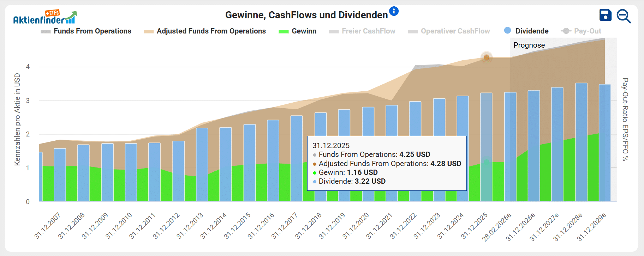Click the Prognose forecast label
Viewport: 644px width, 256px height.
click(x=529, y=45)
